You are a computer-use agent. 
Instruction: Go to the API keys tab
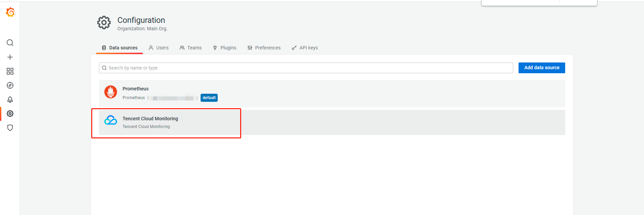pos(305,48)
